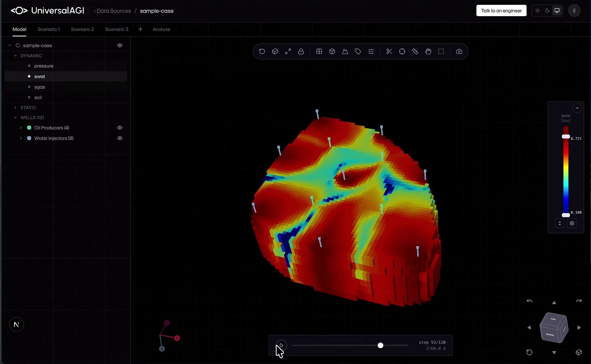Collapse the WELLS (12) section

[x=16, y=118]
